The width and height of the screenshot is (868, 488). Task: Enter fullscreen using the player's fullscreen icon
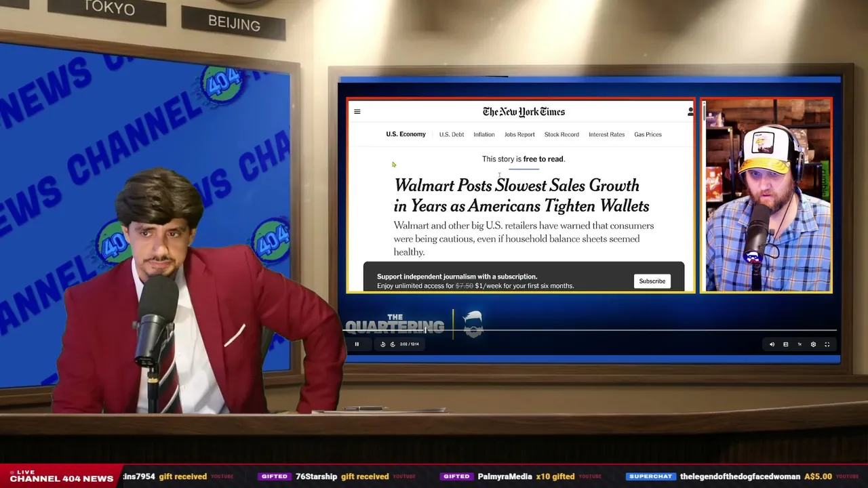(827, 344)
